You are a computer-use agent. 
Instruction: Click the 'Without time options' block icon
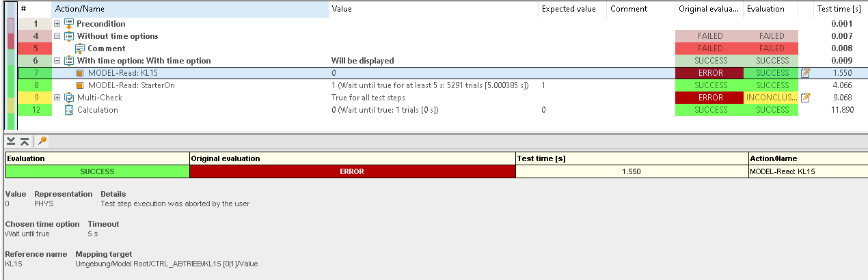68,36
